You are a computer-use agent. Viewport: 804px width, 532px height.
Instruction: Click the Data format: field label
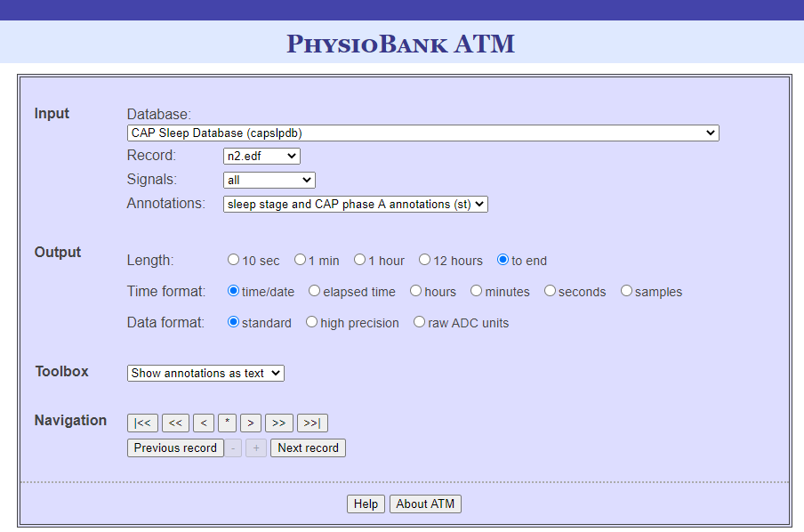[165, 322]
